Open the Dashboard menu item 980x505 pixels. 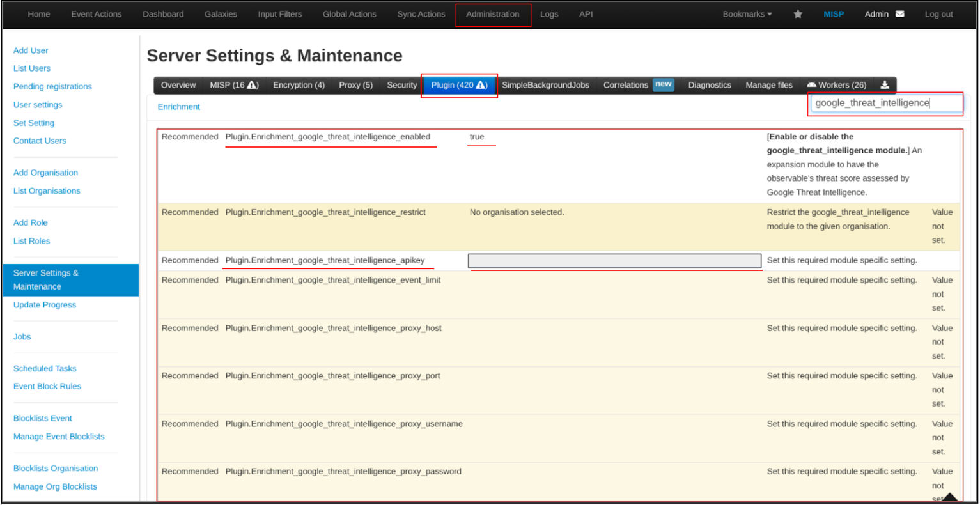pyautogui.click(x=163, y=14)
